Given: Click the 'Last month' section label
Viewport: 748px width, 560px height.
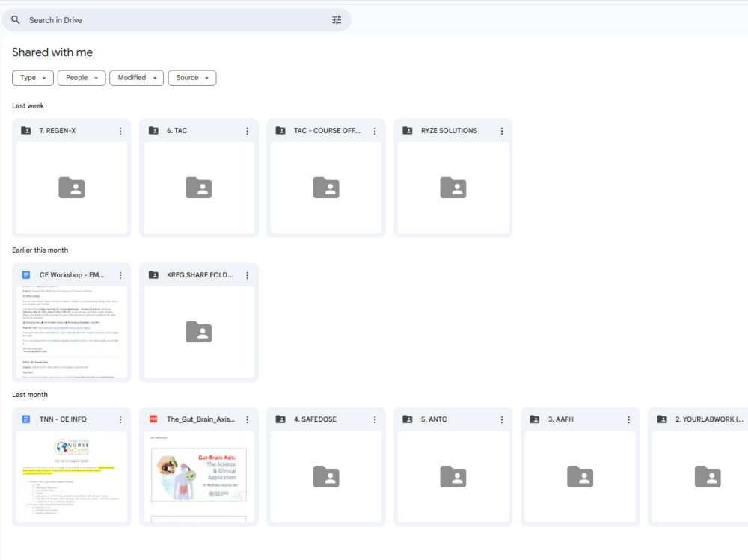Looking at the screenshot, I should click(30, 395).
